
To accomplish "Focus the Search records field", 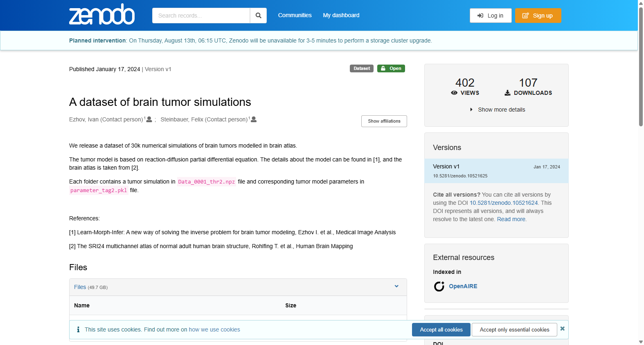I will 201,16.
